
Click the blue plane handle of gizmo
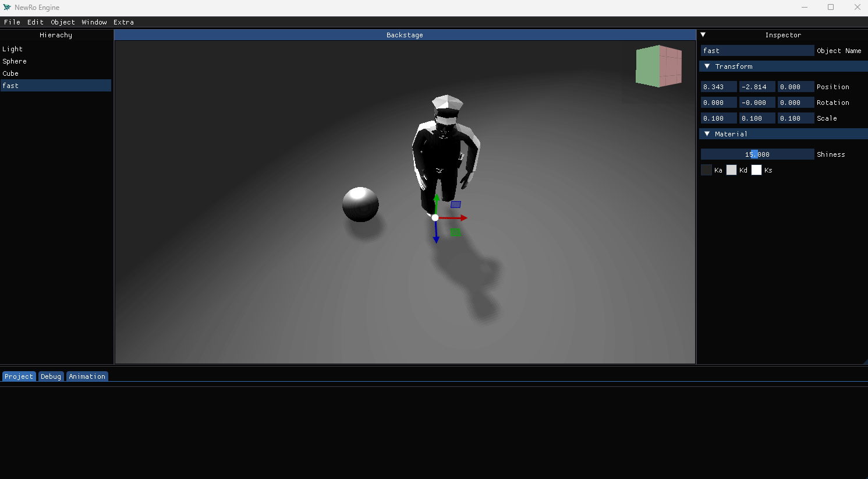tap(456, 205)
